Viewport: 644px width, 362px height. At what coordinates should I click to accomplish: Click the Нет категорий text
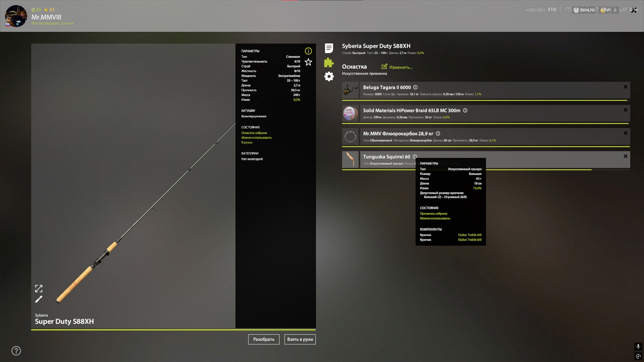coord(252,159)
